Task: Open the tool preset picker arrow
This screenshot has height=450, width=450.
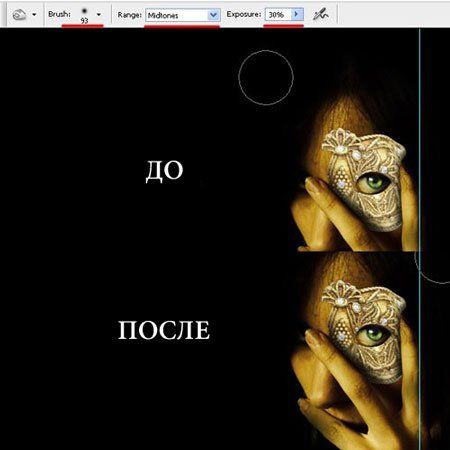Action: 34,15
